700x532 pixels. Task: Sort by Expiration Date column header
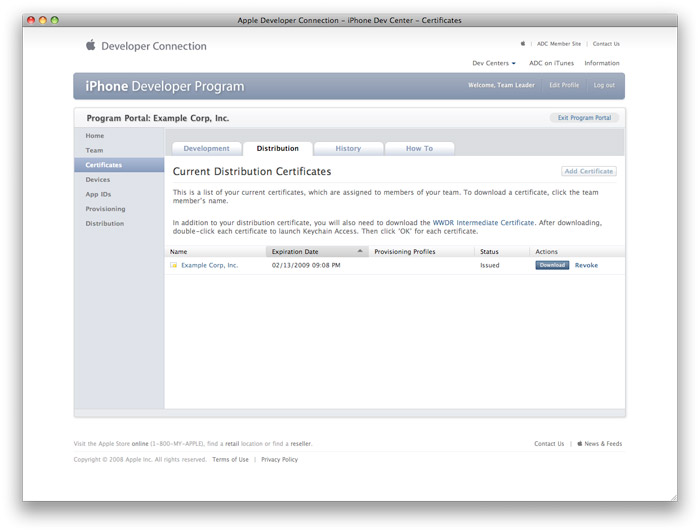pyautogui.click(x=317, y=252)
